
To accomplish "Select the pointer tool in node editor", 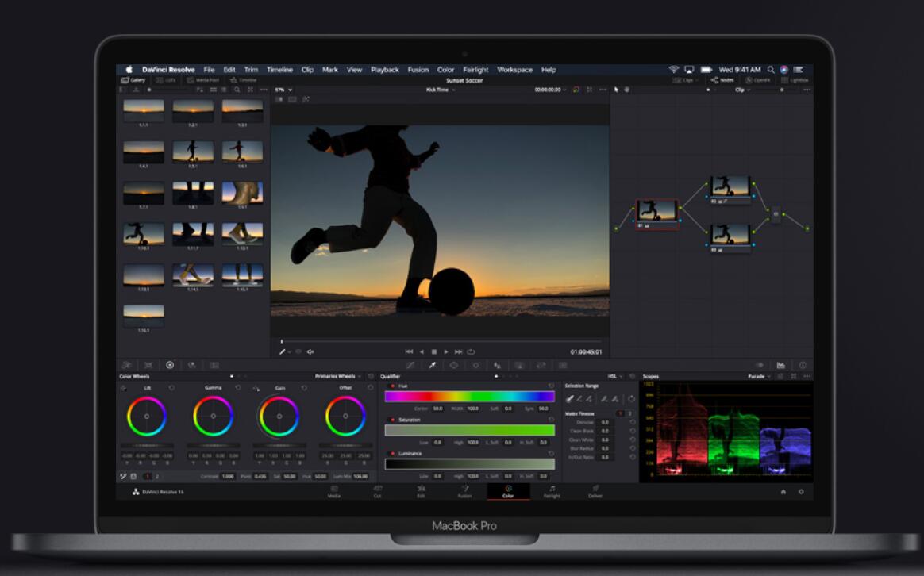I will tap(616, 90).
